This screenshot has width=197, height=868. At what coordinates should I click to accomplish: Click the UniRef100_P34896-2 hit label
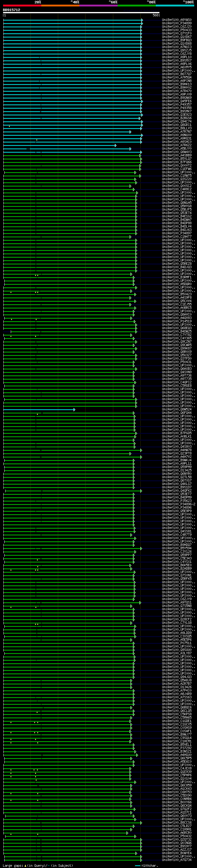click(x=179, y=504)
